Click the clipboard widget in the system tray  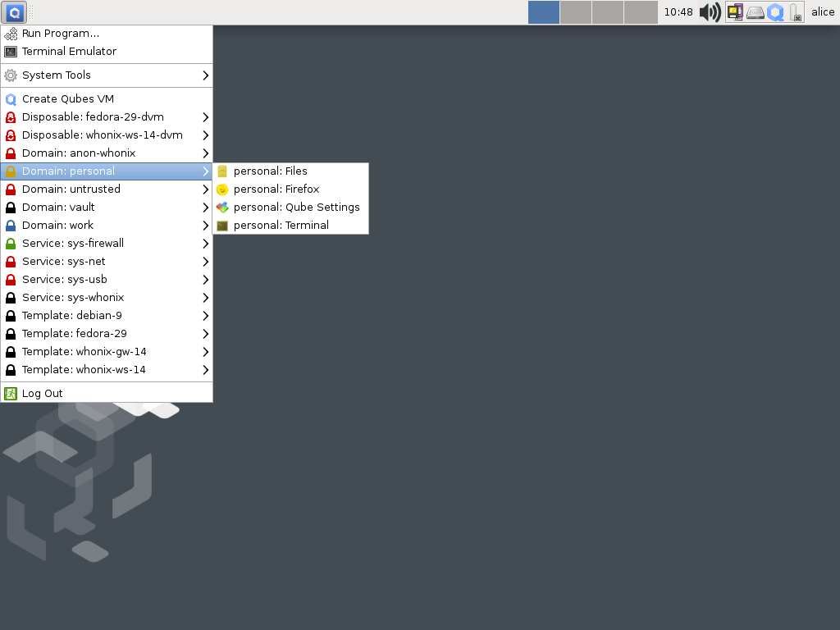pos(735,11)
